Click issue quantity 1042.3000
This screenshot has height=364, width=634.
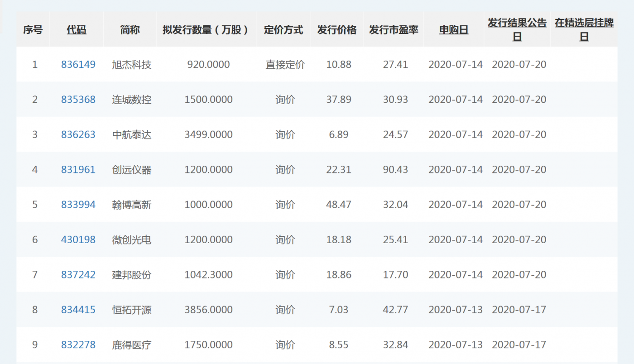point(208,275)
